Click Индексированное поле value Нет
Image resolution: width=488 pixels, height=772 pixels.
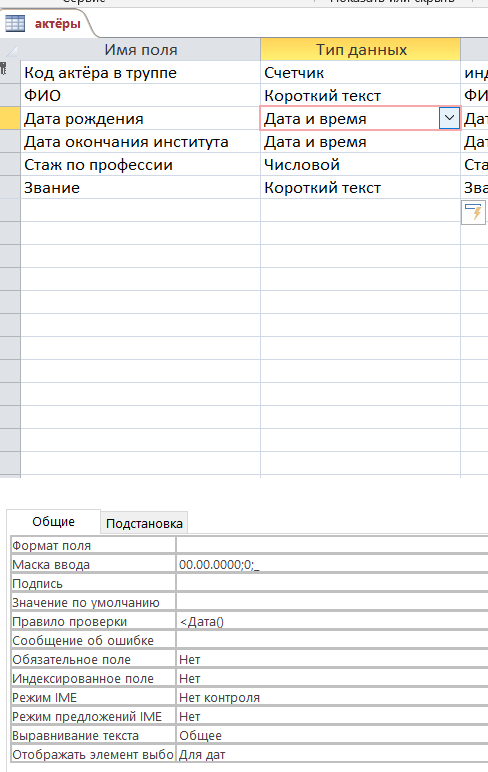pyautogui.click(x=332, y=678)
